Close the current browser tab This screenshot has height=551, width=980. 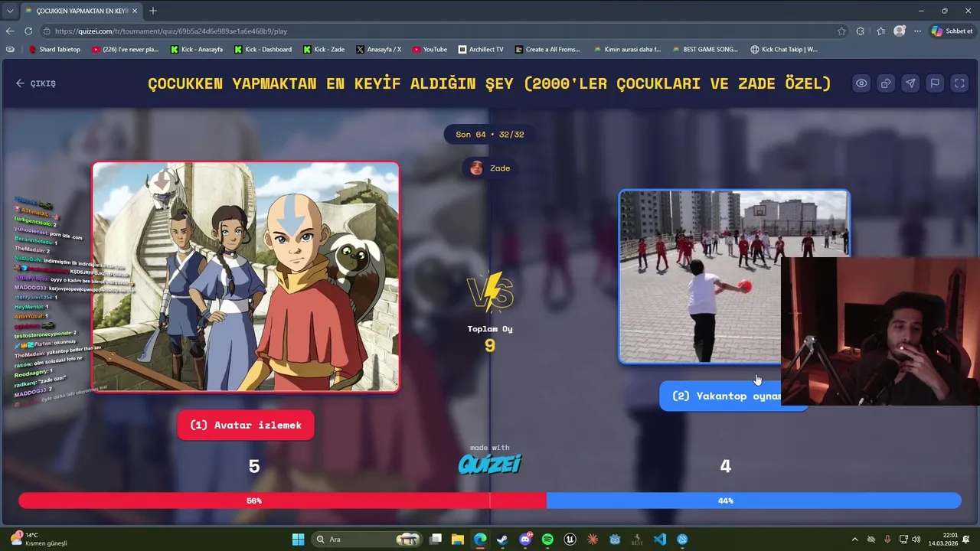[x=135, y=11]
